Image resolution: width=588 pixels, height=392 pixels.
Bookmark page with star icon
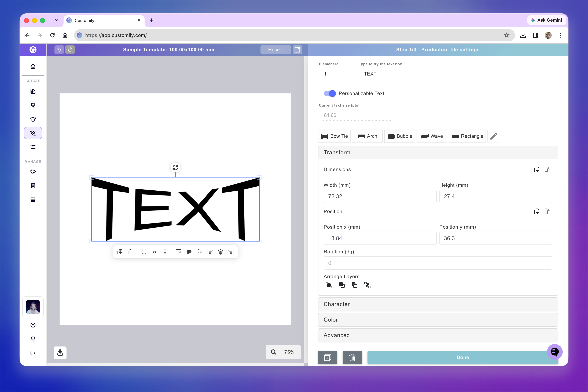point(507,35)
